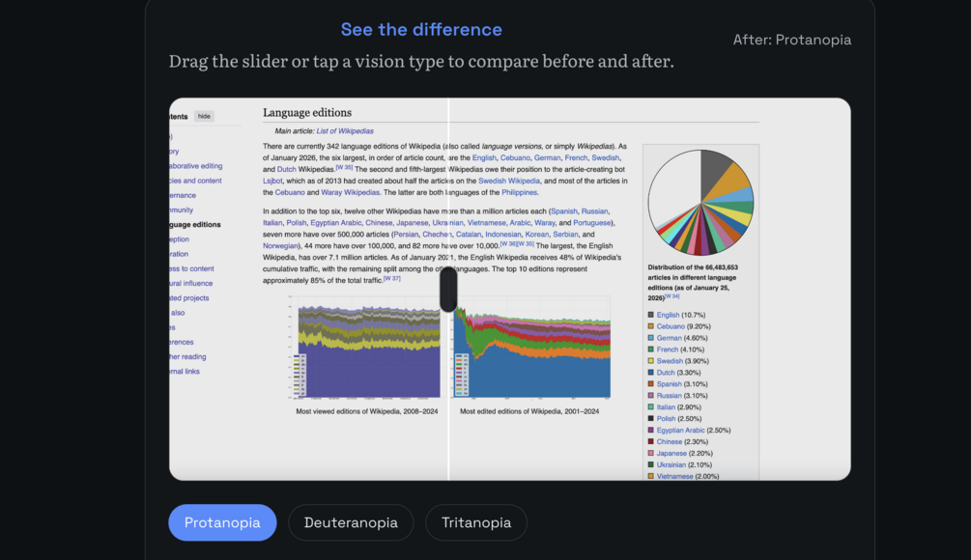Screen dimensions: 971x560
Task: Switch to Deuteranopia vision simulation
Action: pos(351,522)
